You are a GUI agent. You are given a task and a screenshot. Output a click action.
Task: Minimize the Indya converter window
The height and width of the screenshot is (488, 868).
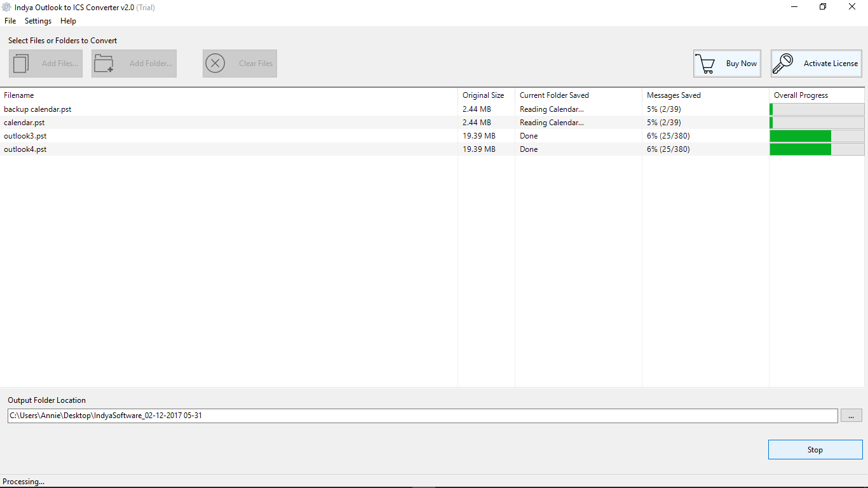click(x=794, y=7)
